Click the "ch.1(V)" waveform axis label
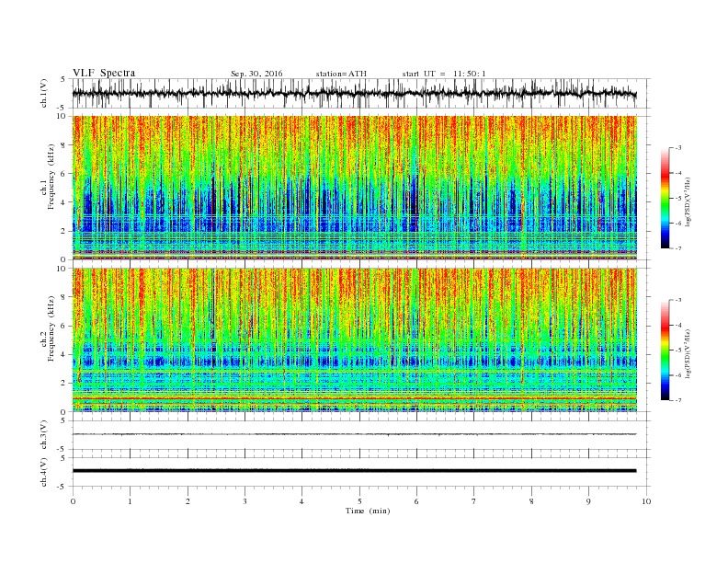 [x=44, y=93]
